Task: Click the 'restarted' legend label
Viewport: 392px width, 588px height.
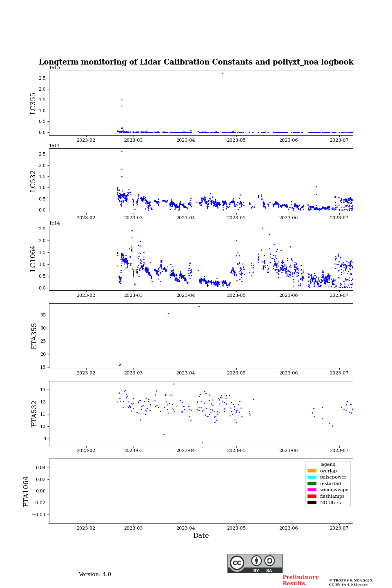Action: coord(330,483)
